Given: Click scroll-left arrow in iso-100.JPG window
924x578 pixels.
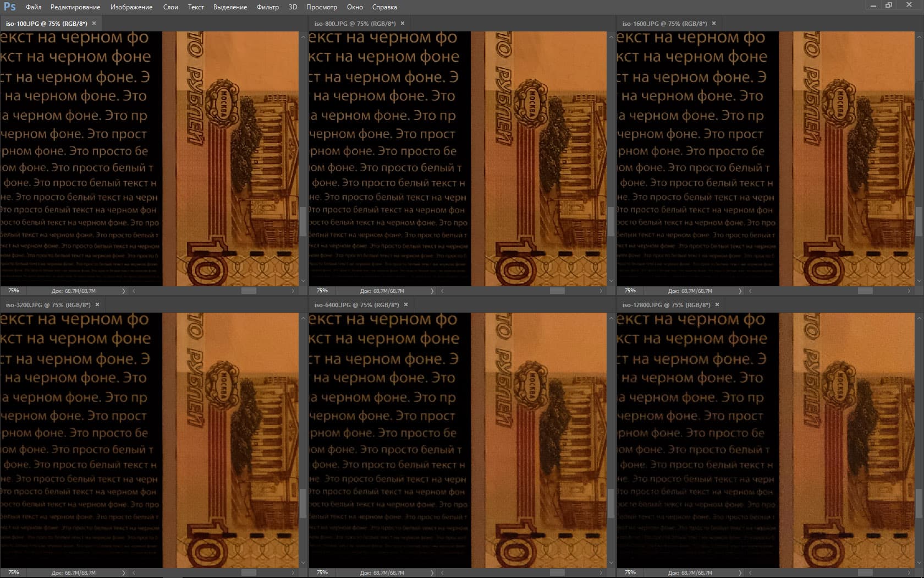Looking at the screenshot, I should point(134,291).
